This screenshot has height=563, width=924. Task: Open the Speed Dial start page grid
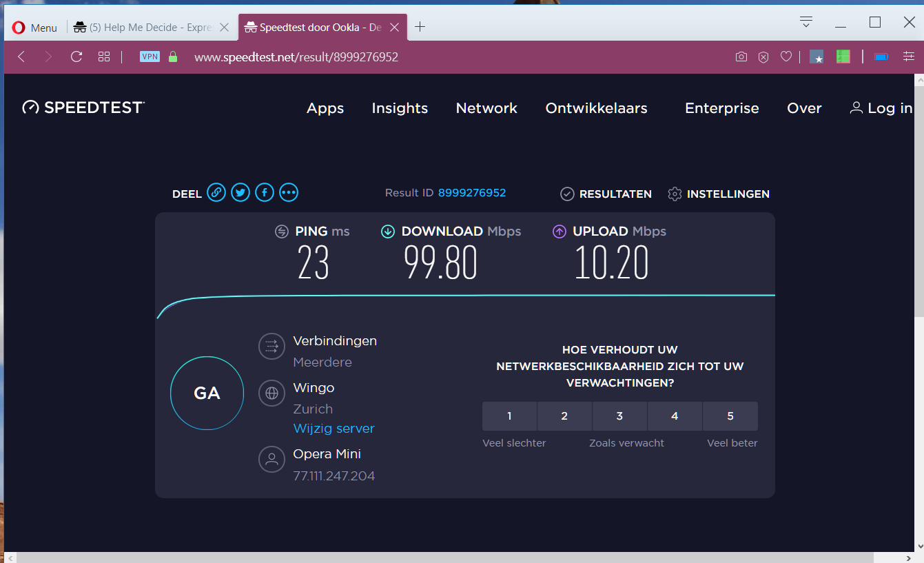(x=104, y=57)
